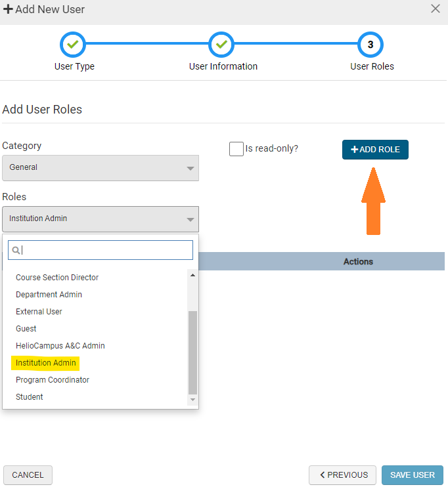Select HelioCampus A&C Admin role
This screenshot has width=448, height=487.
[x=60, y=346]
